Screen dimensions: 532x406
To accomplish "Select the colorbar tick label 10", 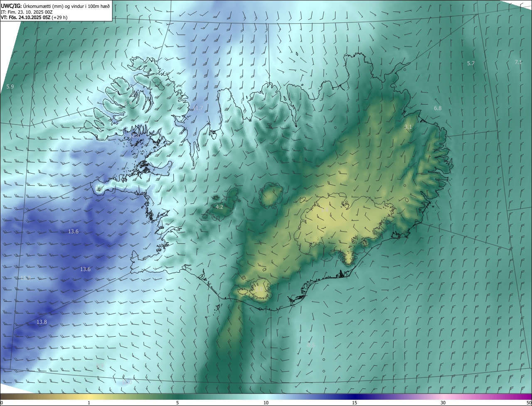I will [266, 403].
